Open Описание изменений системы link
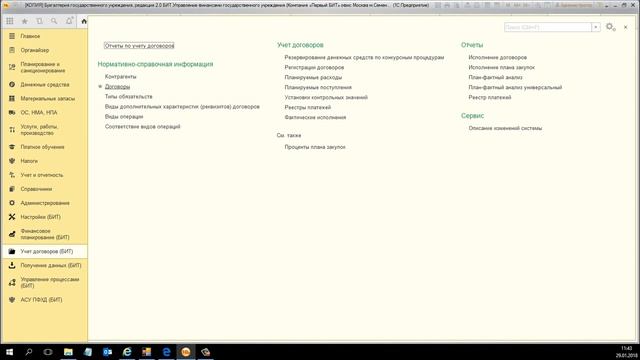640x360 pixels. click(505, 128)
